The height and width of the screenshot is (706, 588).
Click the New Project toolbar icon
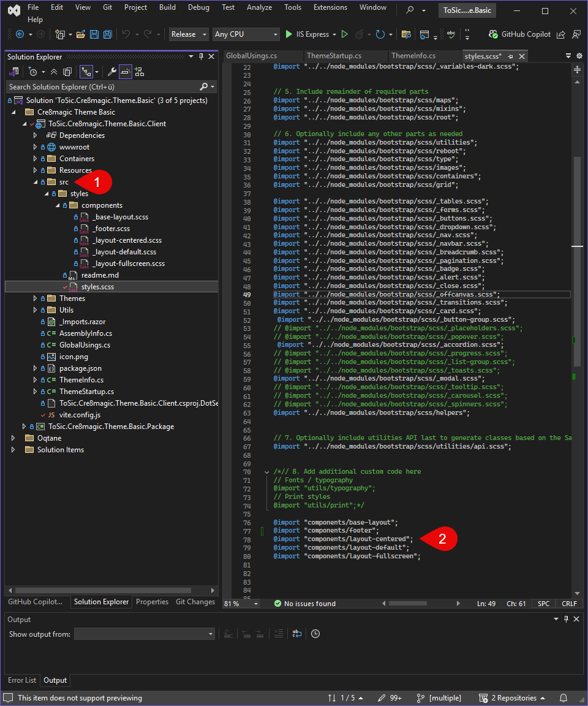click(60, 34)
